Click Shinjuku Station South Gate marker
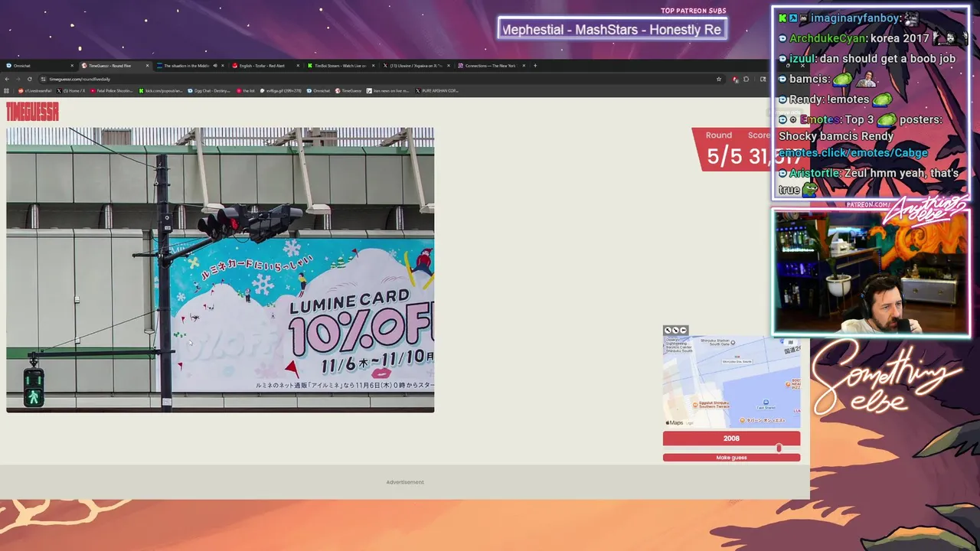 coord(718,343)
